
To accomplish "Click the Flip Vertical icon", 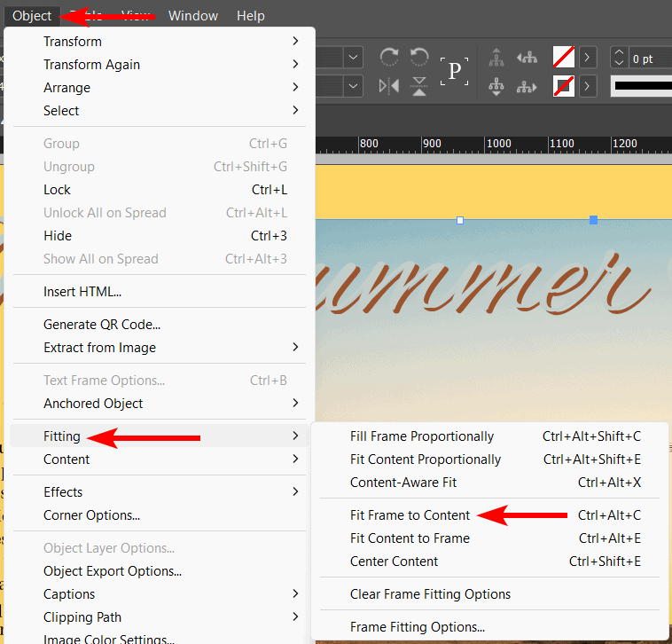I will (x=418, y=87).
